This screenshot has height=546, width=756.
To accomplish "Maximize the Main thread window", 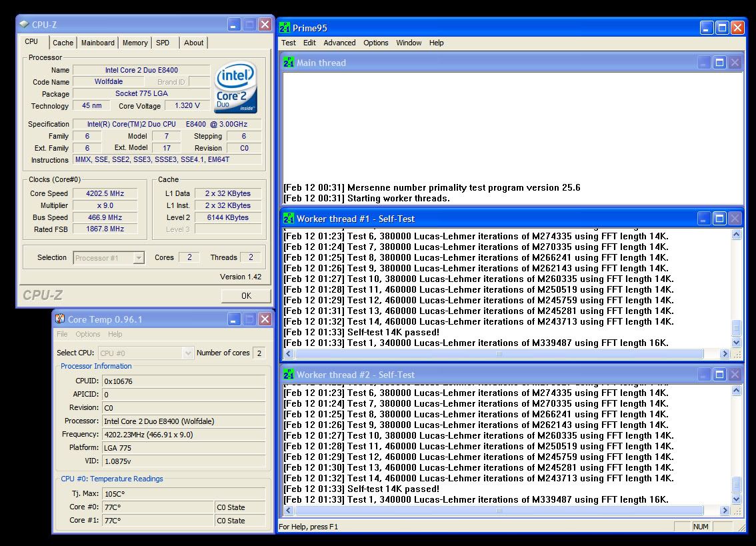I will click(x=719, y=62).
